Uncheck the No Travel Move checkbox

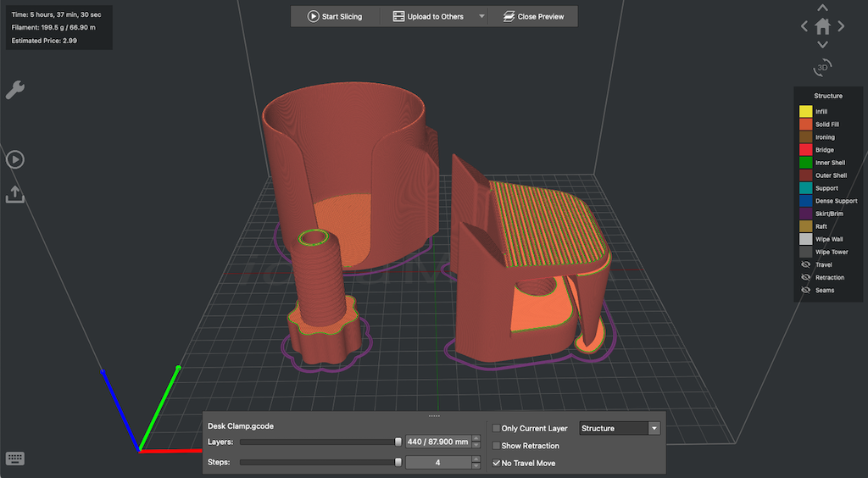497,463
